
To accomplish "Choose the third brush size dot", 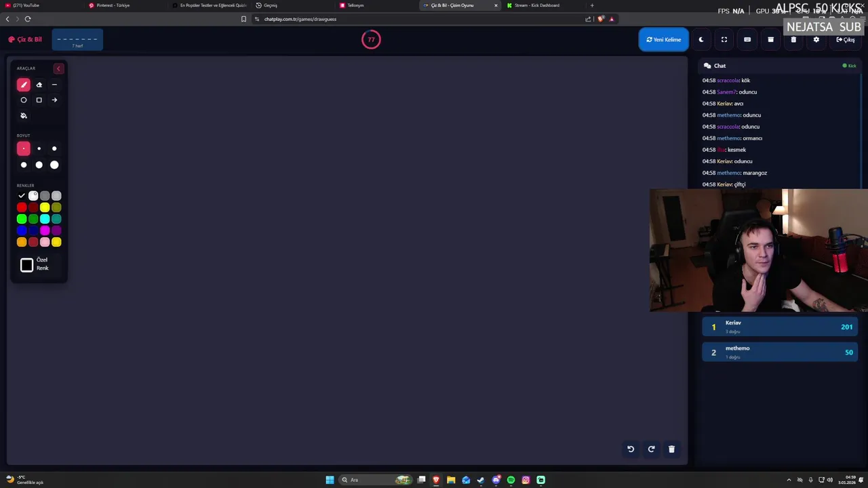I will coord(54,148).
